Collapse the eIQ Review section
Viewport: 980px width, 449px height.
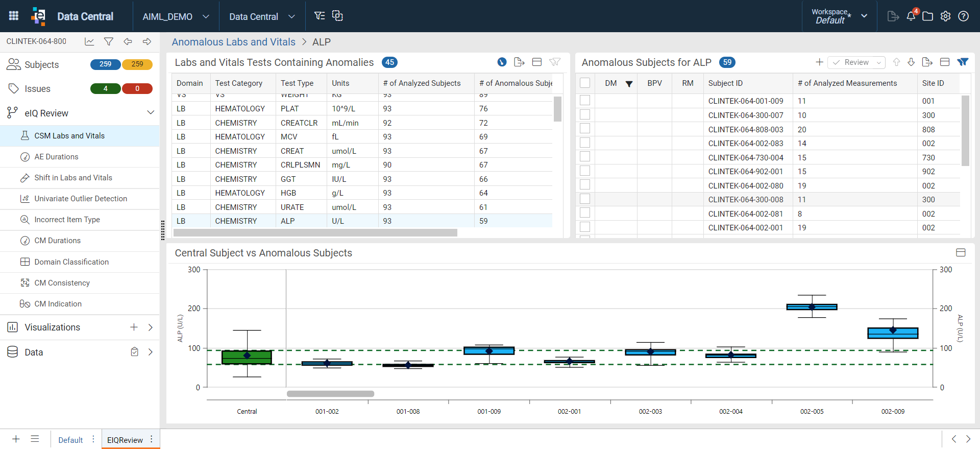click(151, 112)
